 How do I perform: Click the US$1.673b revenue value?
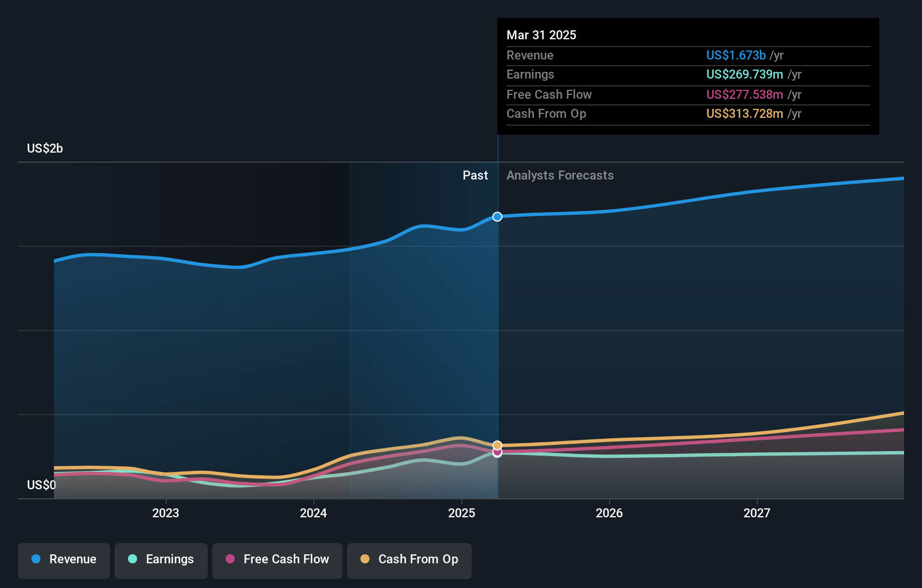click(736, 55)
